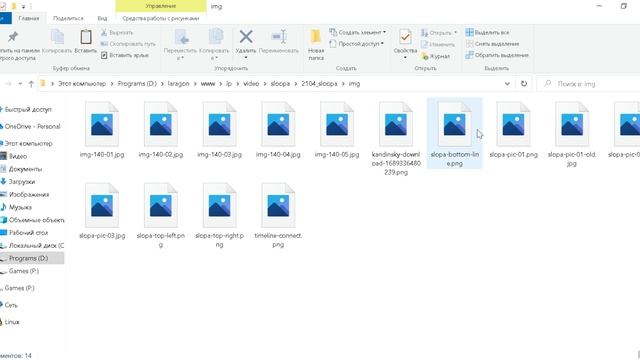Select Видео in the navigation pane
The height and width of the screenshot is (360, 640).
pos(18,156)
